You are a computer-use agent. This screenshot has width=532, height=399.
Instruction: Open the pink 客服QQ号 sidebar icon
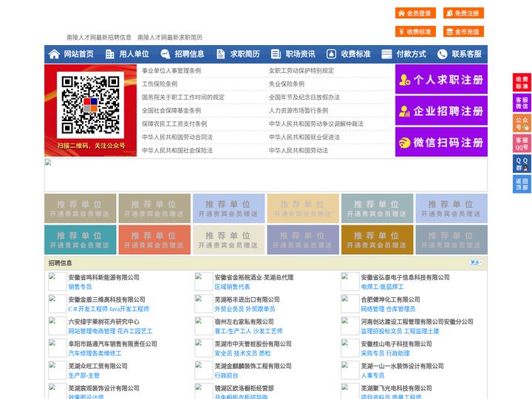click(x=522, y=143)
